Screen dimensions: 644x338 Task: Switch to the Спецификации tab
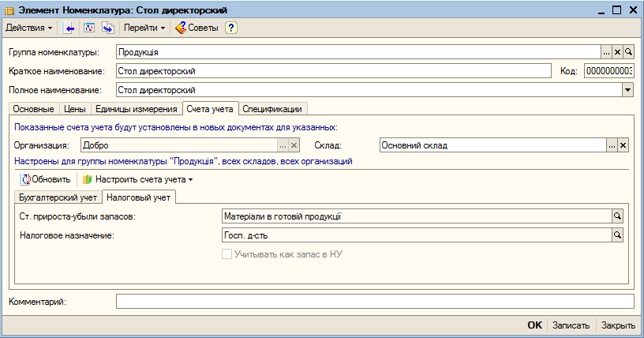point(272,109)
